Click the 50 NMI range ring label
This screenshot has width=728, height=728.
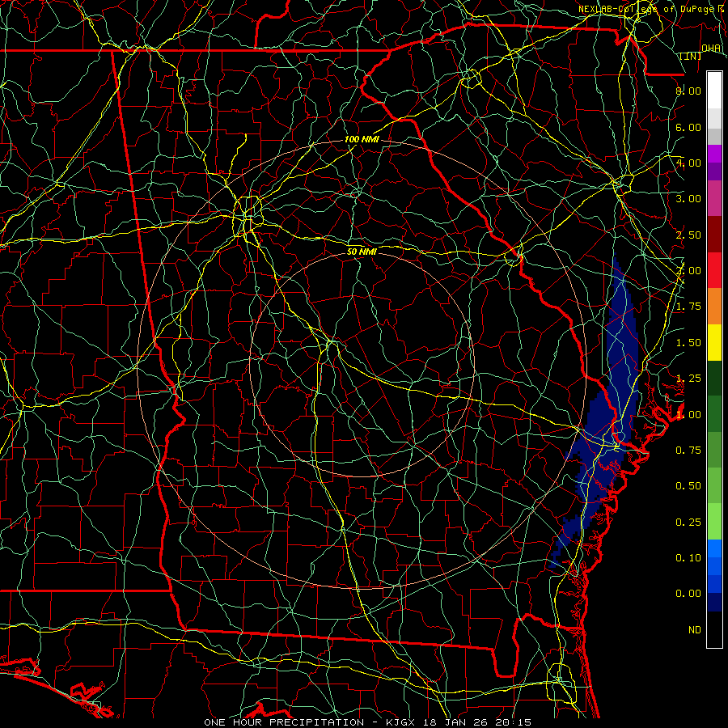362,252
